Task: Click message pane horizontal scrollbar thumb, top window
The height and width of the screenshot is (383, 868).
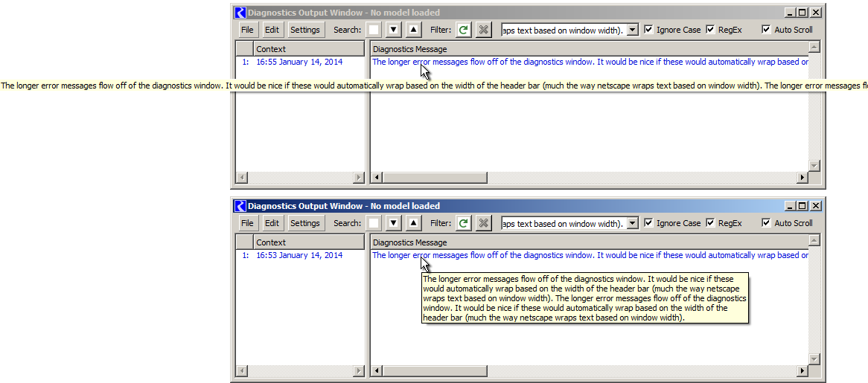Action: (435, 178)
